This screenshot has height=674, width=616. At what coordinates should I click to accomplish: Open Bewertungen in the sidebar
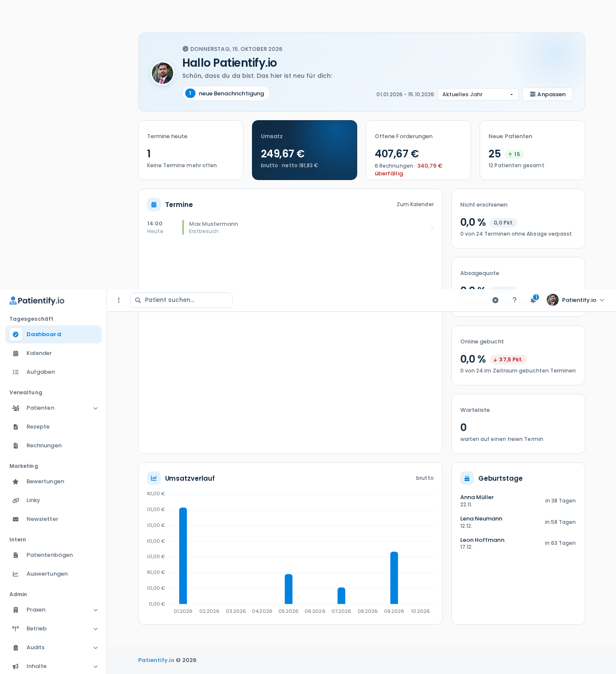53,482
